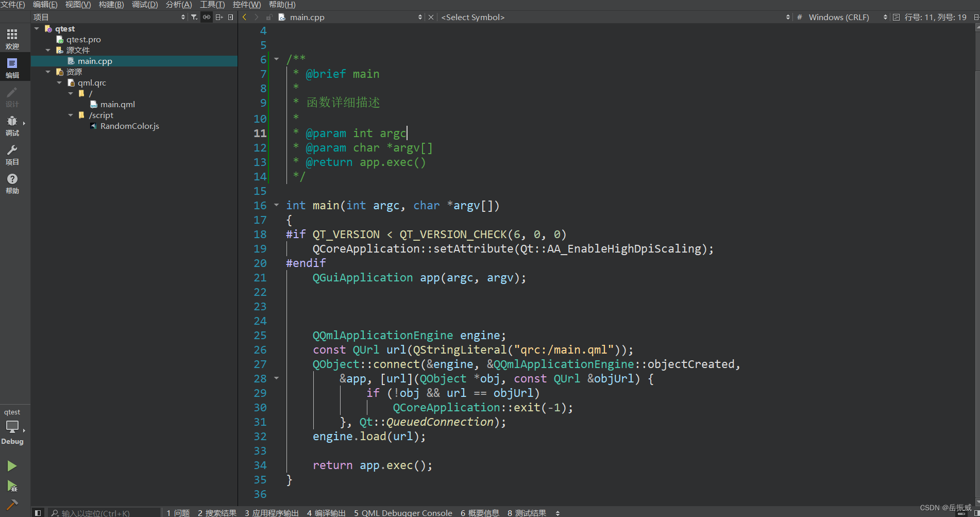Image resolution: width=980 pixels, height=517 pixels.
Task: Split the editor using top-right split icon
Action: coord(976,17)
